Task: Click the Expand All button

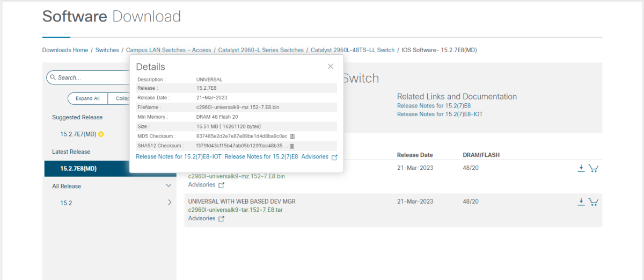Action: 87,98
